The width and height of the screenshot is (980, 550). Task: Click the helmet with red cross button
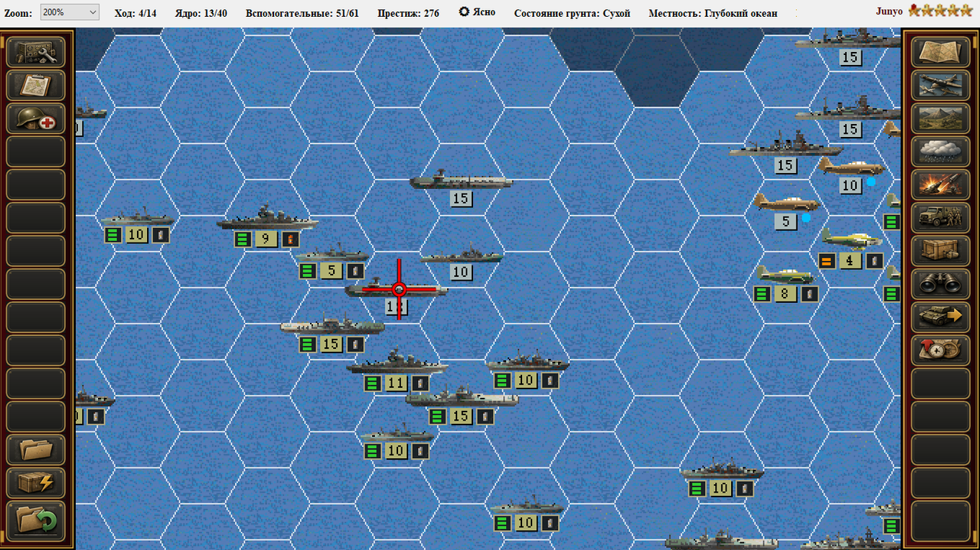pos(36,119)
